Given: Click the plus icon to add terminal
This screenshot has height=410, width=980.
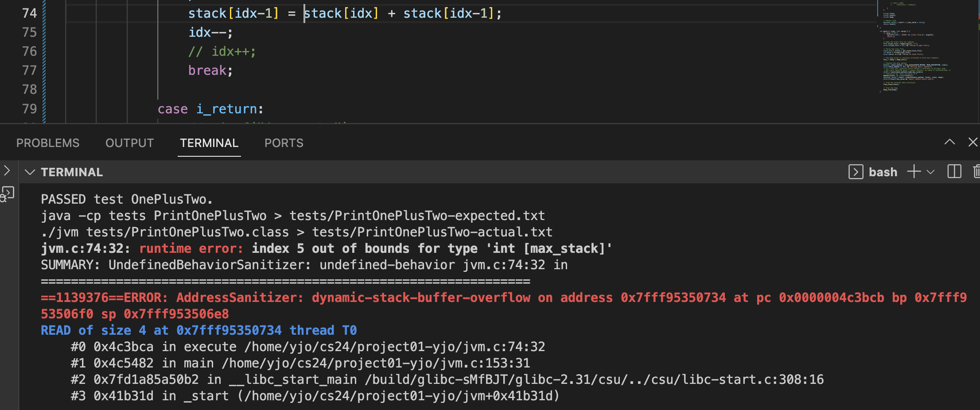Looking at the screenshot, I should tap(914, 172).
